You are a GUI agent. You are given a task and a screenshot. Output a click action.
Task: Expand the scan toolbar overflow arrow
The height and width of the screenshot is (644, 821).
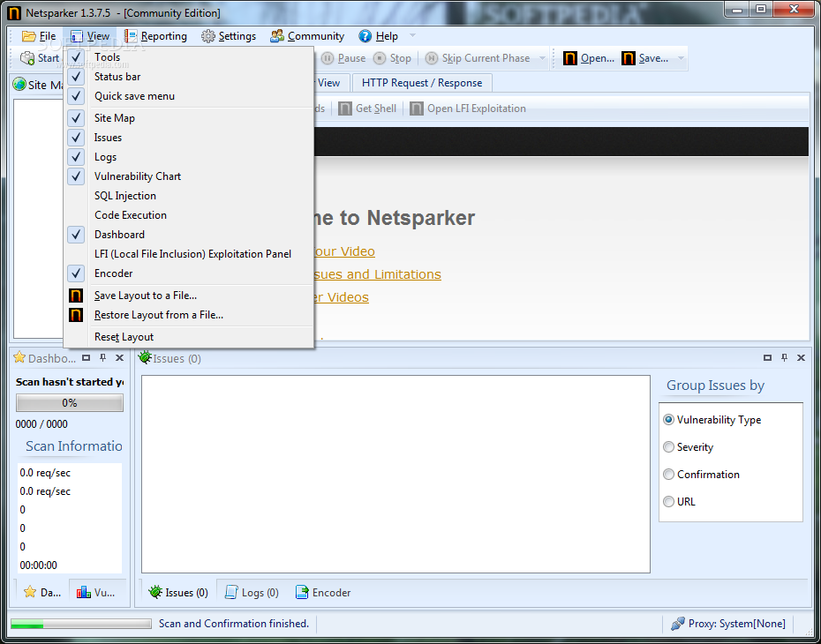pyautogui.click(x=542, y=58)
